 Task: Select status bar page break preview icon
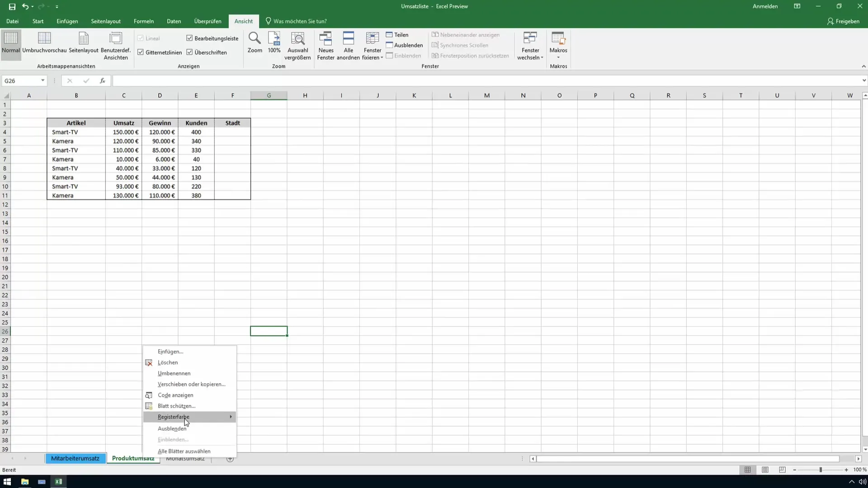(x=782, y=470)
